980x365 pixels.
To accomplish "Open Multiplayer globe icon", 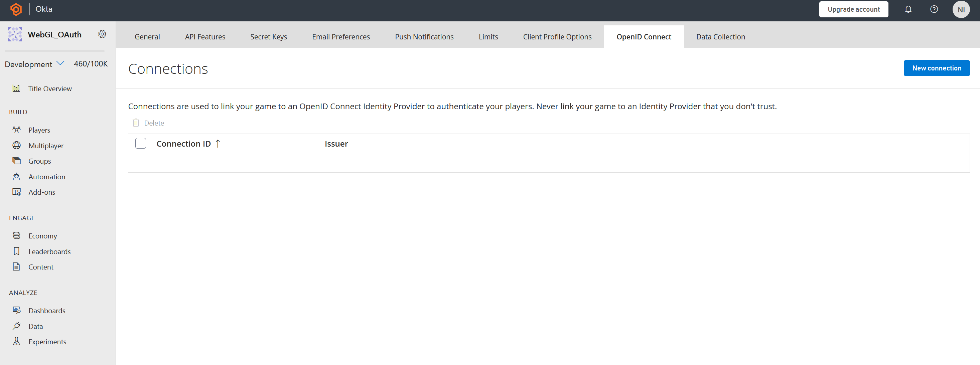I will click(16, 146).
